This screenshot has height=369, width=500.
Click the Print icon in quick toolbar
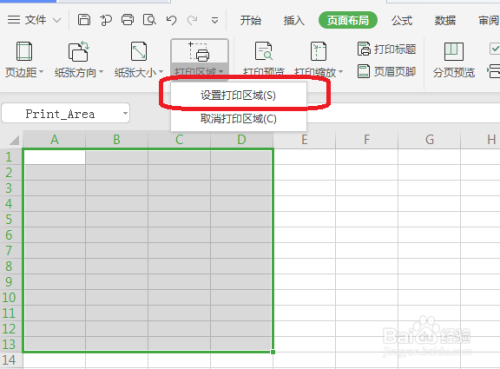[128, 20]
